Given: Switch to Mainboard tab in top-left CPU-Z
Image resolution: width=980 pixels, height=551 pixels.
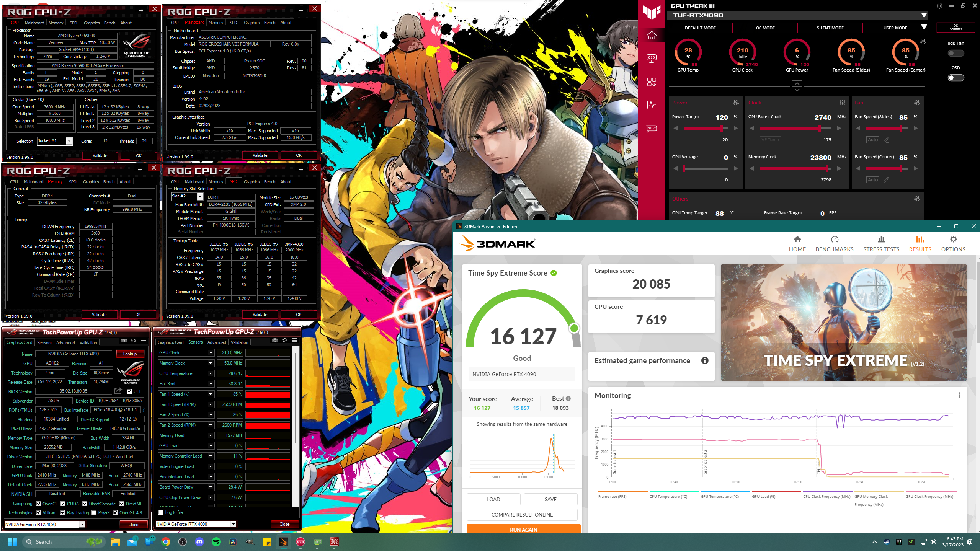Looking at the screenshot, I should coord(34,23).
